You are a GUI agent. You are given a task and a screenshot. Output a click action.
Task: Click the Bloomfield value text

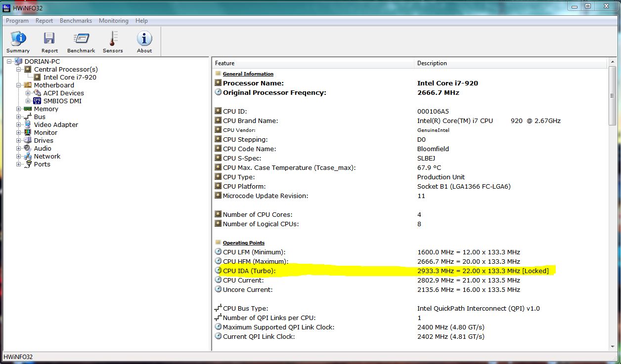pos(433,149)
